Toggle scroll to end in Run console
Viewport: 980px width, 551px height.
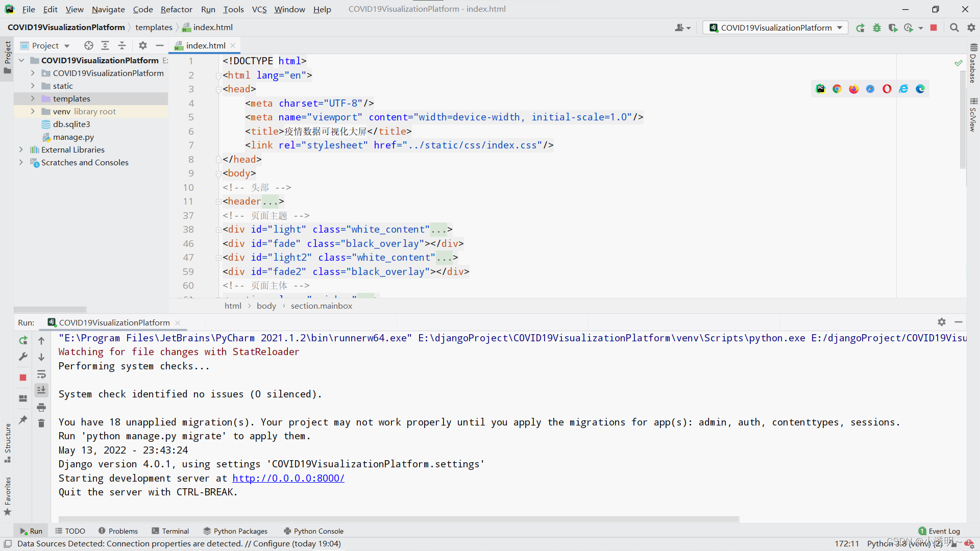41,390
